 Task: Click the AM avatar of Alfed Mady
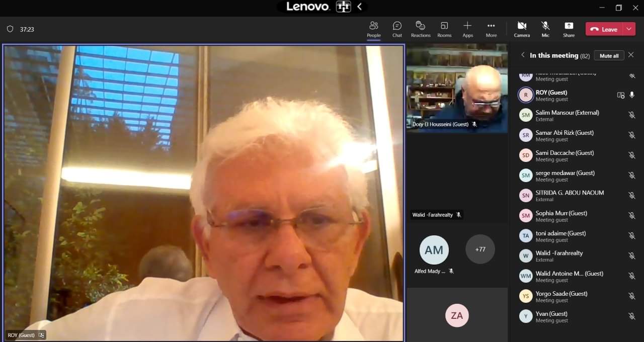click(434, 250)
